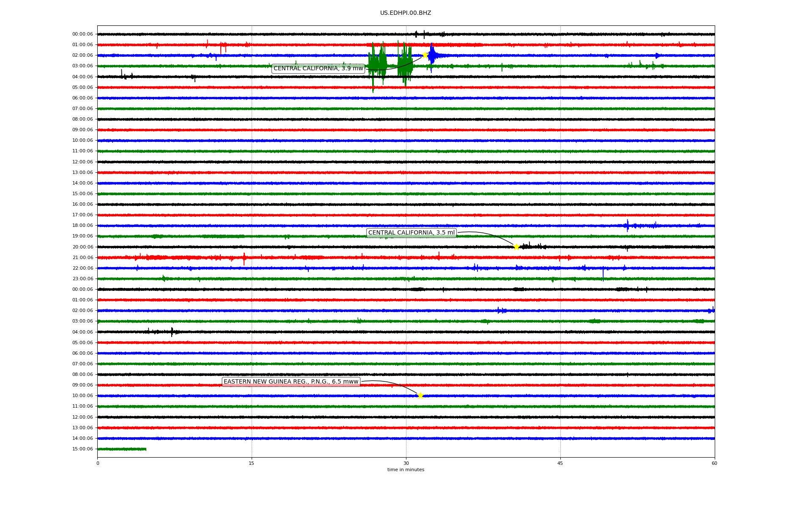Viewport: 812px width, 508px height.
Task: Click the first 00:00:06 time label at top
Action: coord(82,34)
